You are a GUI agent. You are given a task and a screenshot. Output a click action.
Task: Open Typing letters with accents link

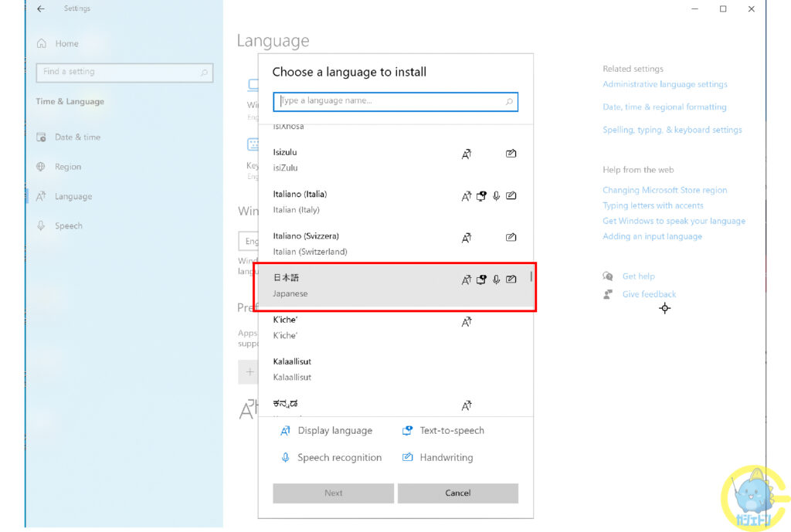click(653, 205)
